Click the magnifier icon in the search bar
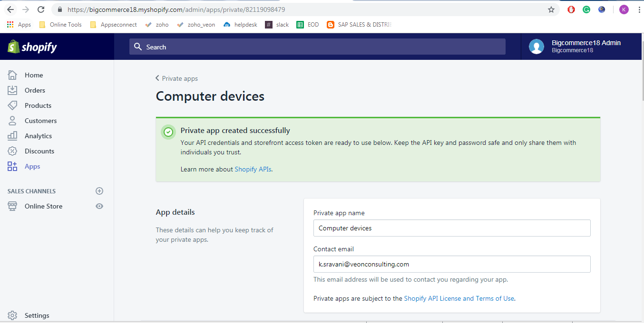Screen dimensions: 644x323 (138, 47)
